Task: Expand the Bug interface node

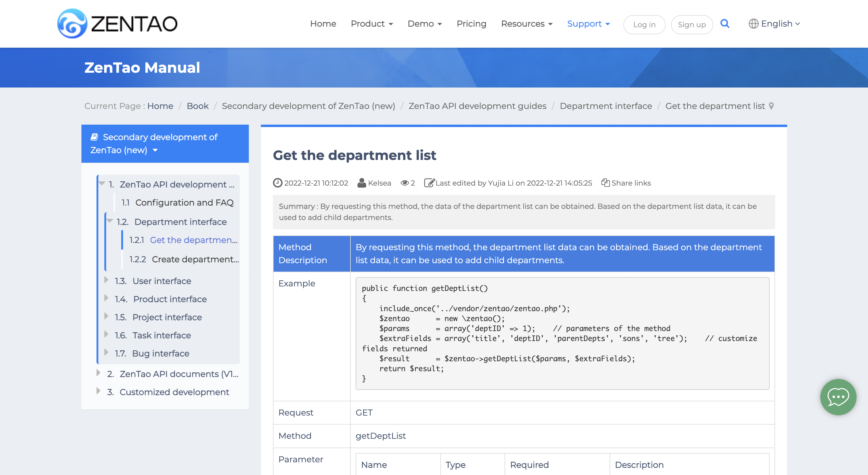Action: [106, 352]
